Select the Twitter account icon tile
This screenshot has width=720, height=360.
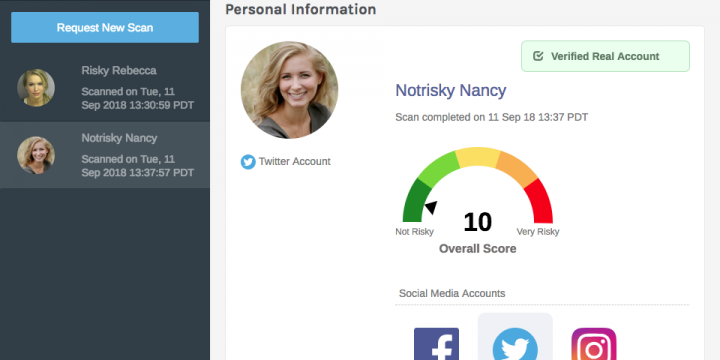(515, 337)
